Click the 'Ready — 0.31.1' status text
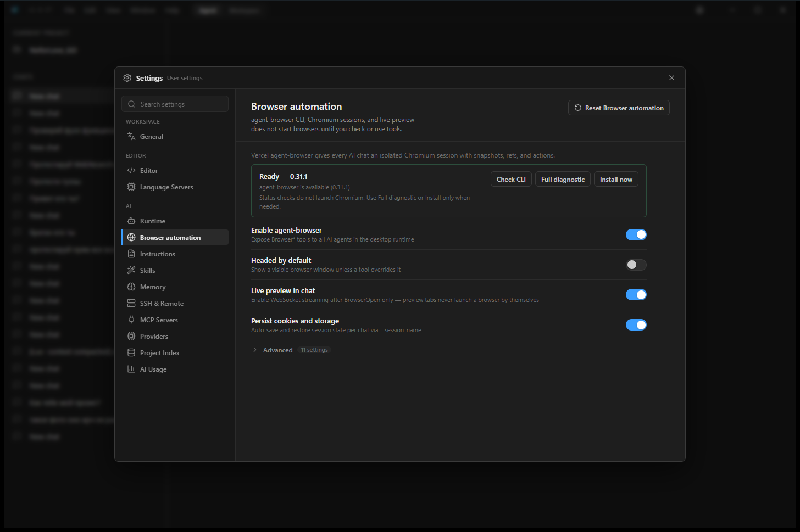Viewport: 800px width, 532px height. [x=284, y=177]
